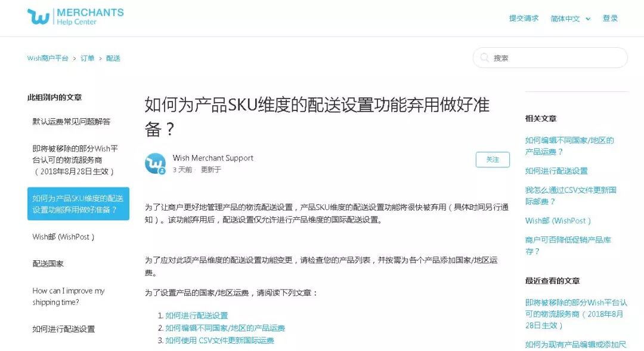Click the 关注 follow button
The image size is (644, 351).
493,159
